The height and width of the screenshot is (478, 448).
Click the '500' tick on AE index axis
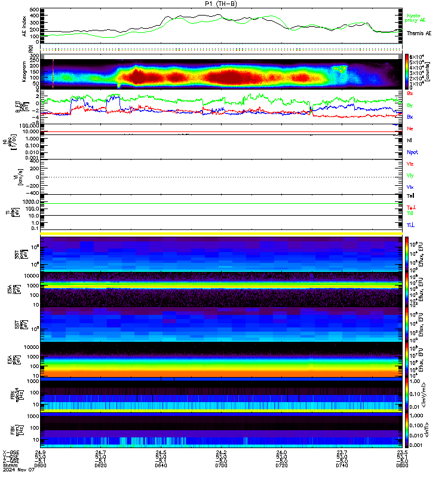pos(35,10)
